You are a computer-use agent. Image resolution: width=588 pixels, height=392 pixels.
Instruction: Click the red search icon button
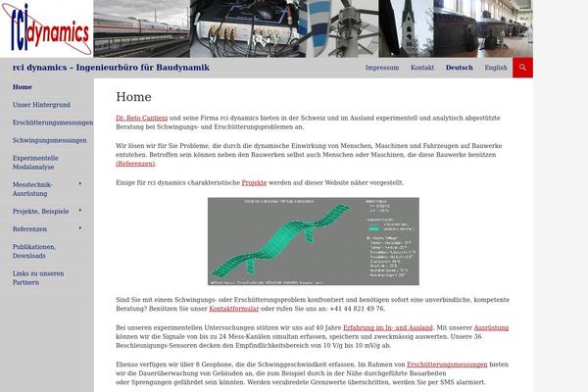pyautogui.click(x=522, y=68)
